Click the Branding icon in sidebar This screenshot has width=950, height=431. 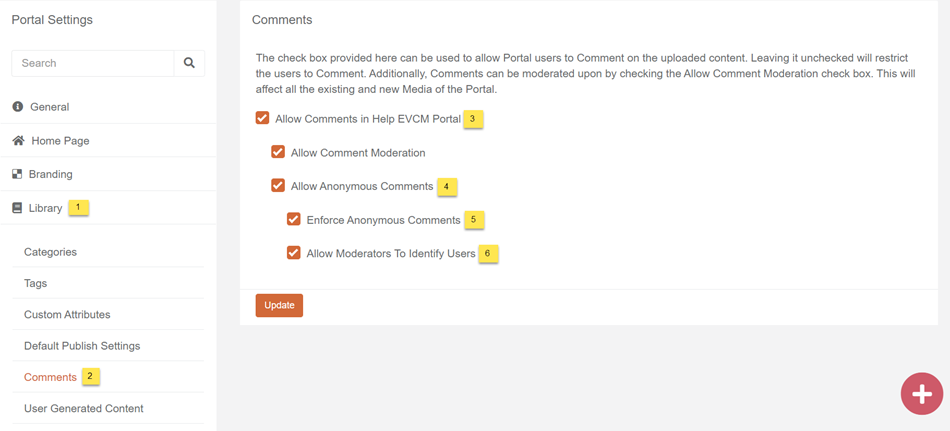pos(17,174)
